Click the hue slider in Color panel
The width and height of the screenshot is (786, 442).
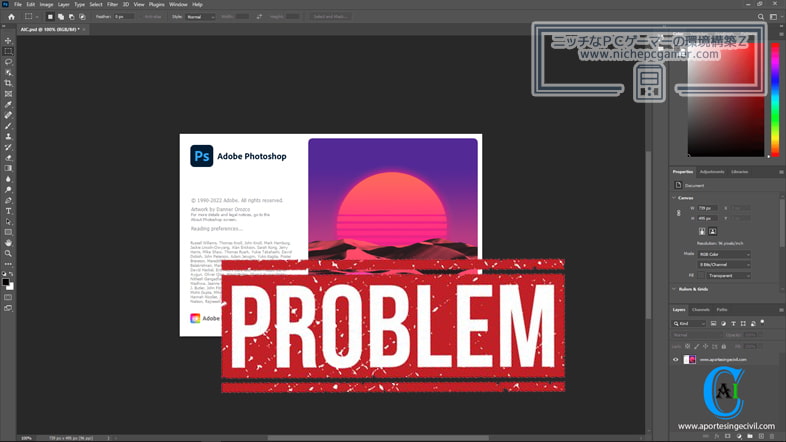[774, 100]
